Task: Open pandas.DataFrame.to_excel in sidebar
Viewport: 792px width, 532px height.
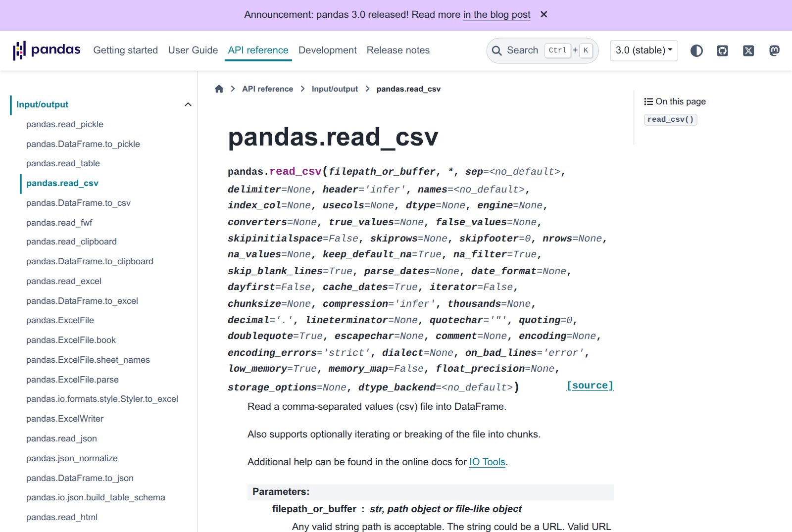Action: (82, 301)
